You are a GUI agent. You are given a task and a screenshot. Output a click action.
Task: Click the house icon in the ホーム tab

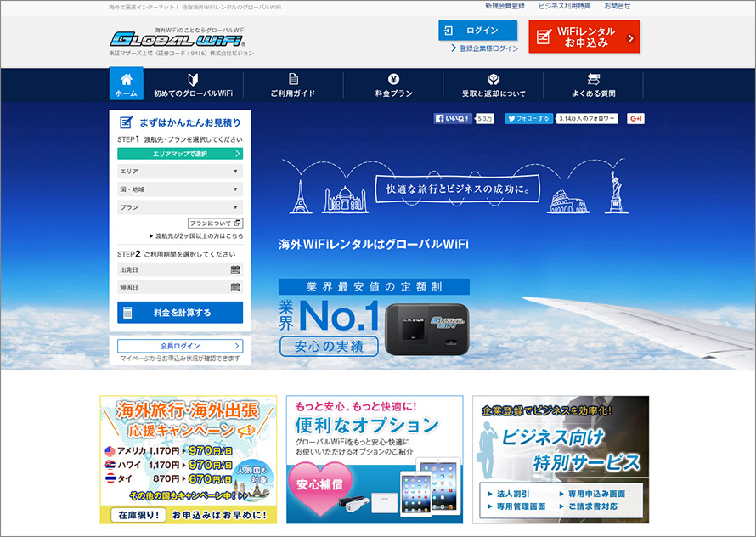pyautogui.click(x=127, y=79)
